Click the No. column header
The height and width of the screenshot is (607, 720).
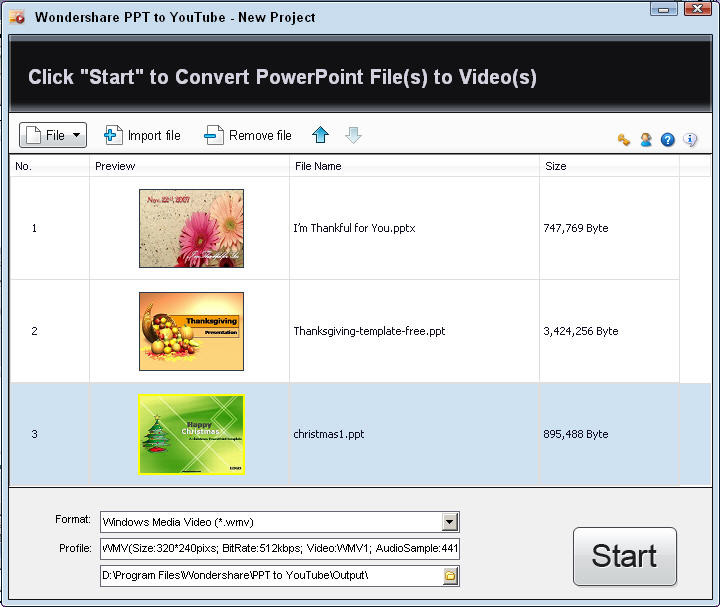(x=49, y=166)
